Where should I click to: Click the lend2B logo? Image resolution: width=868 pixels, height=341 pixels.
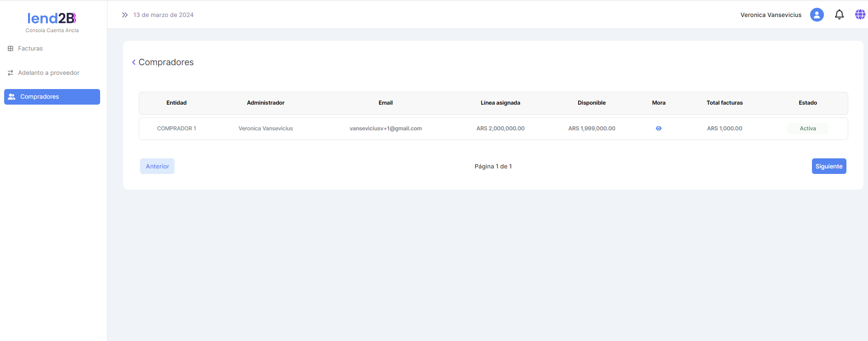tap(52, 18)
